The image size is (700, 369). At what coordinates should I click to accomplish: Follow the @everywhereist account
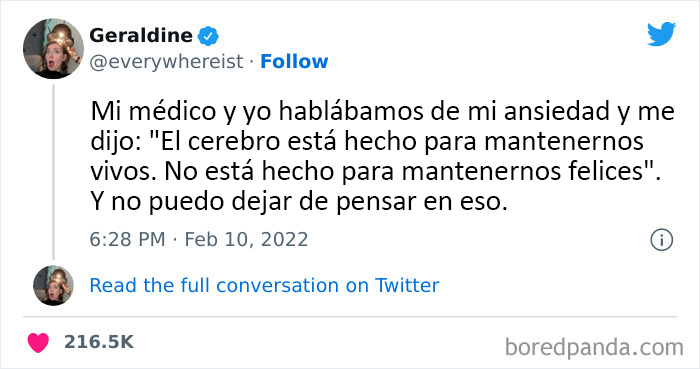294,62
